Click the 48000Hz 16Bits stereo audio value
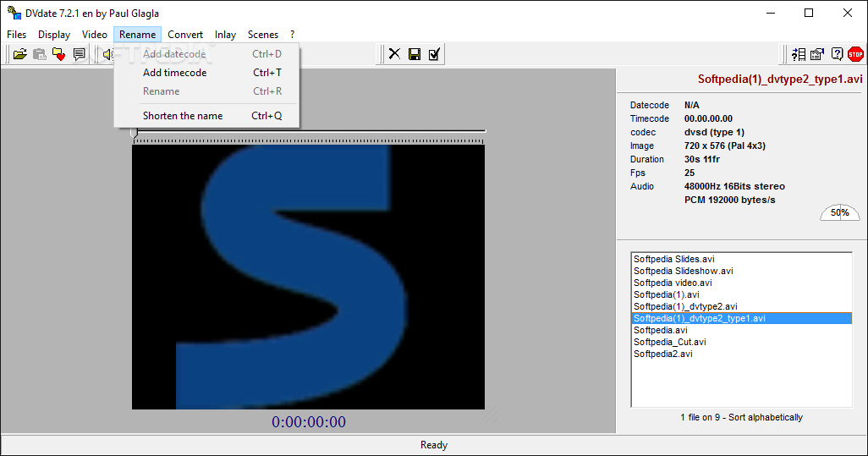Image resolution: width=868 pixels, height=456 pixels. pos(734,186)
